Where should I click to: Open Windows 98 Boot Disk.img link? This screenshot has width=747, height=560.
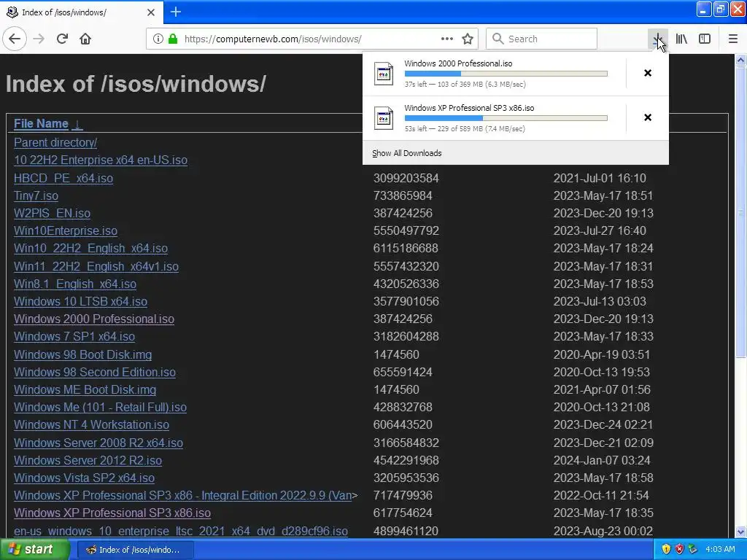(x=83, y=355)
